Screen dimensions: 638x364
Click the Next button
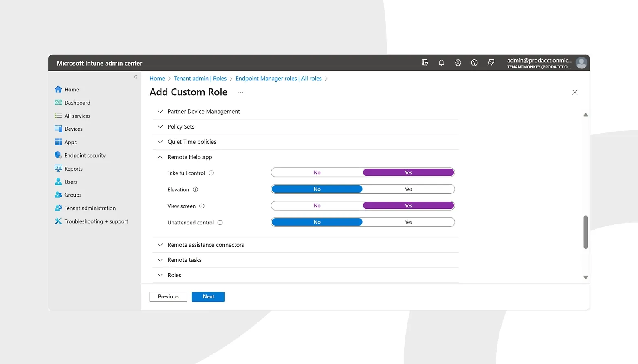208,296
